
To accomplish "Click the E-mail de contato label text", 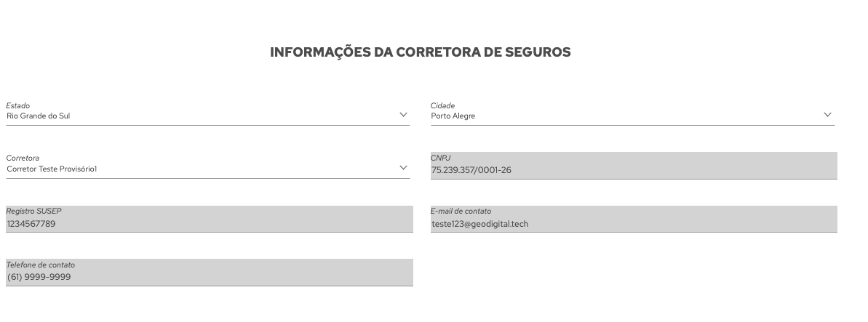I will [461, 211].
